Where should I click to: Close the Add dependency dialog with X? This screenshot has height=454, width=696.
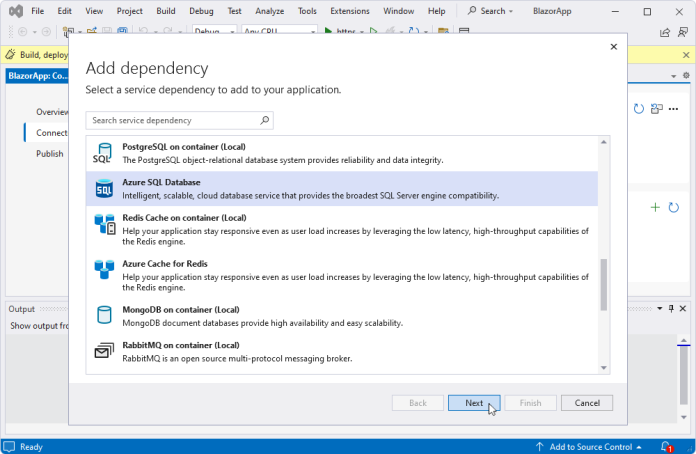point(613,47)
